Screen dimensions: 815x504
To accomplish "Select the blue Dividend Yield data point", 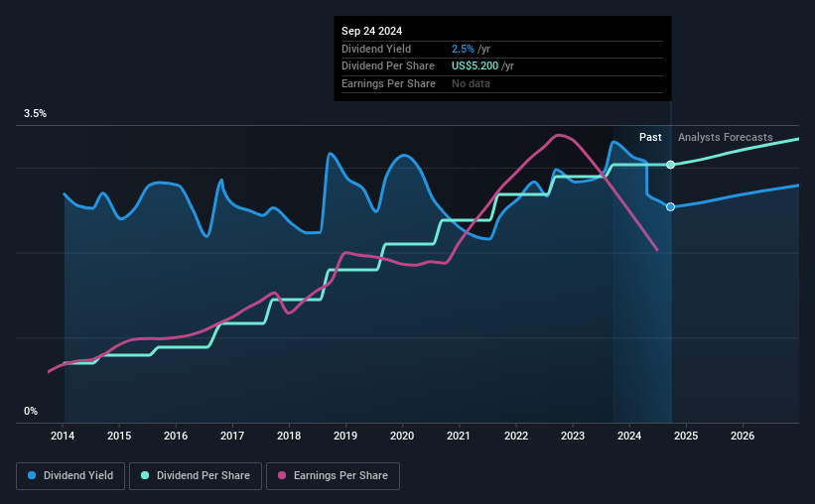I will pyautogui.click(x=670, y=206).
